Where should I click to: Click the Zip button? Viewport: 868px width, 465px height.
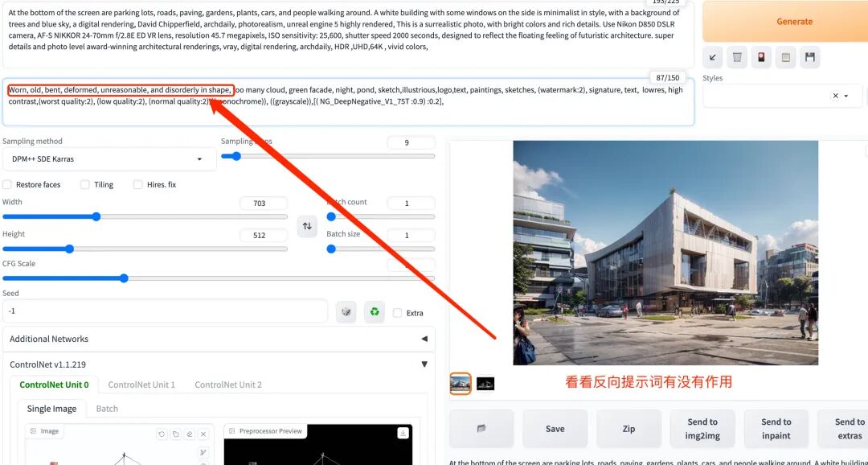point(628,429)
